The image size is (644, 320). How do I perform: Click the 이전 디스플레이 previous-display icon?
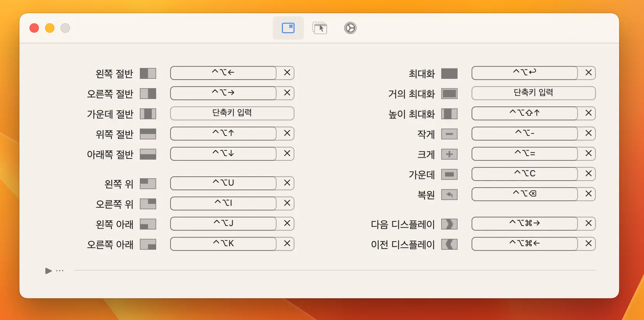pos(449,244)
